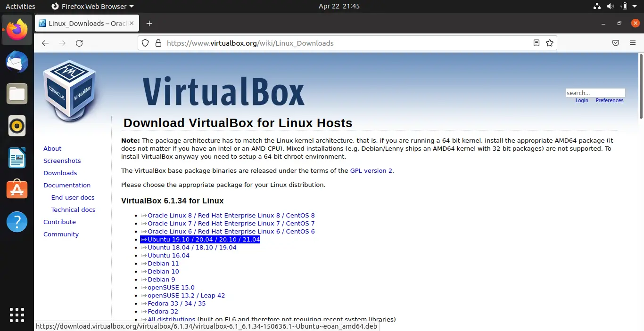644x331 pixels.
Task: Open the volume indicator in top bar
Action: pyautogui.click(x=611, y=6)
